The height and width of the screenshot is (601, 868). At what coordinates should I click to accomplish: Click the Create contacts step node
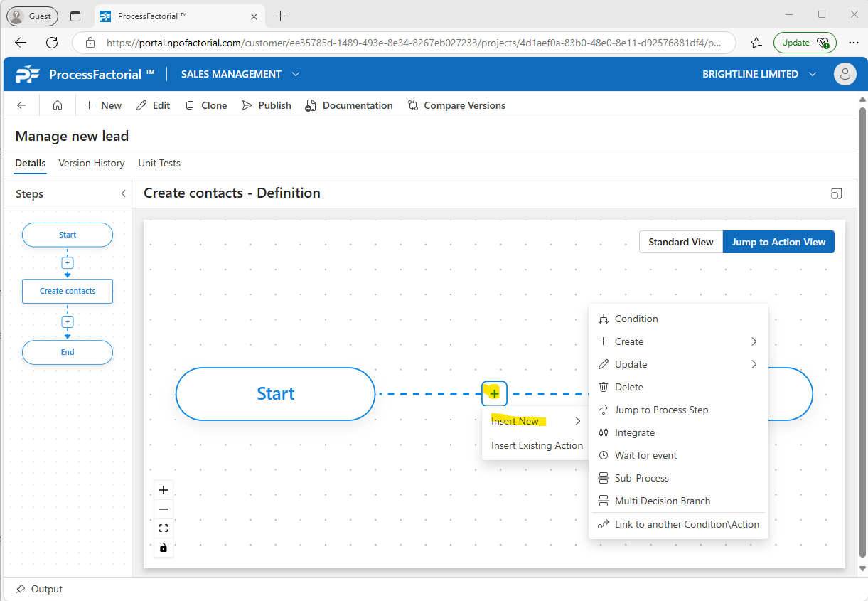click(68, 291)
